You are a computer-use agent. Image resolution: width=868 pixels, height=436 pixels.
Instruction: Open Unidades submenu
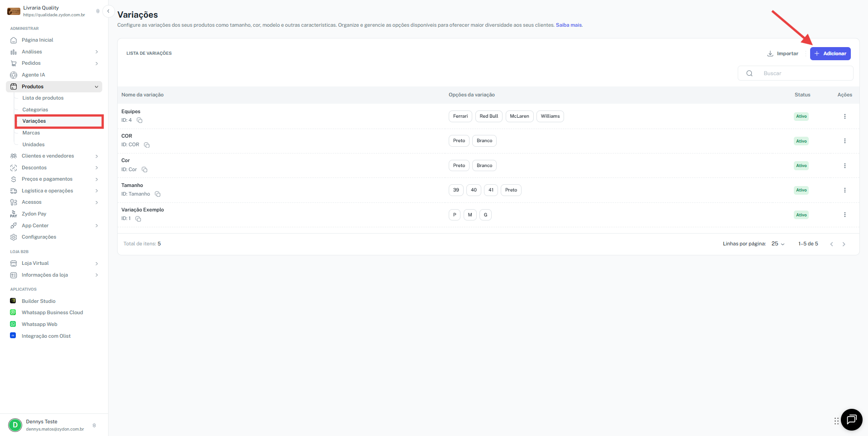[x=33, y=144]
